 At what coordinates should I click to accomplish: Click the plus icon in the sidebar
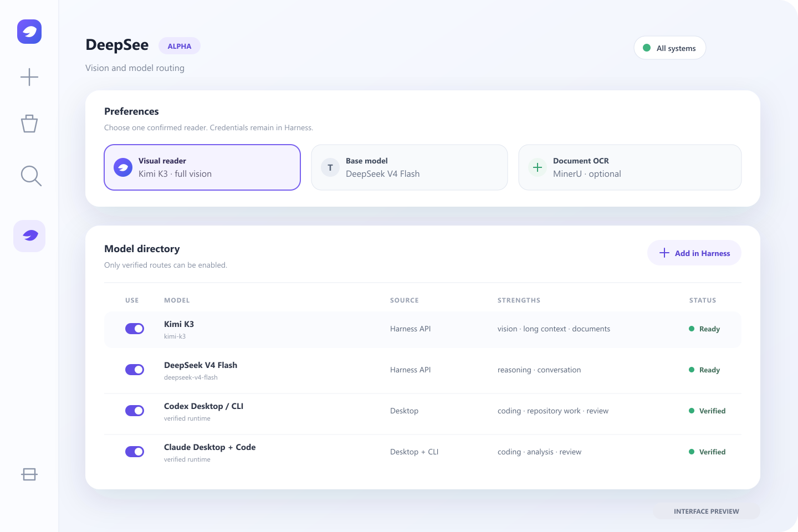[x=29, y=76]
